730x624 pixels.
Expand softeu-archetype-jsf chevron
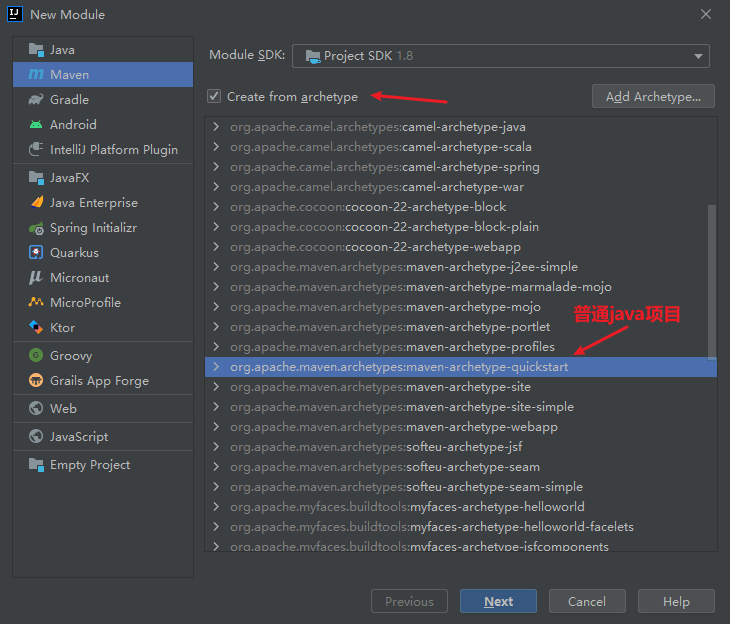point(216,447)
